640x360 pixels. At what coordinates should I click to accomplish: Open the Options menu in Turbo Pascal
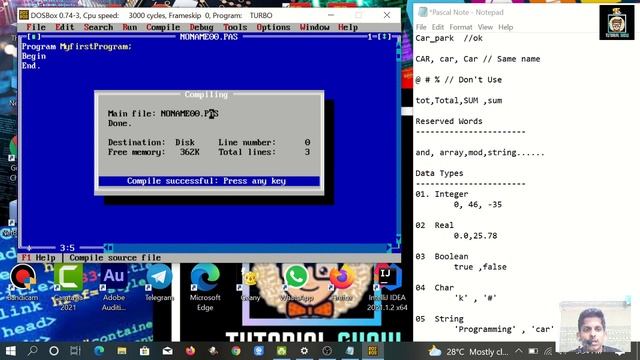[x=273, y=27]
